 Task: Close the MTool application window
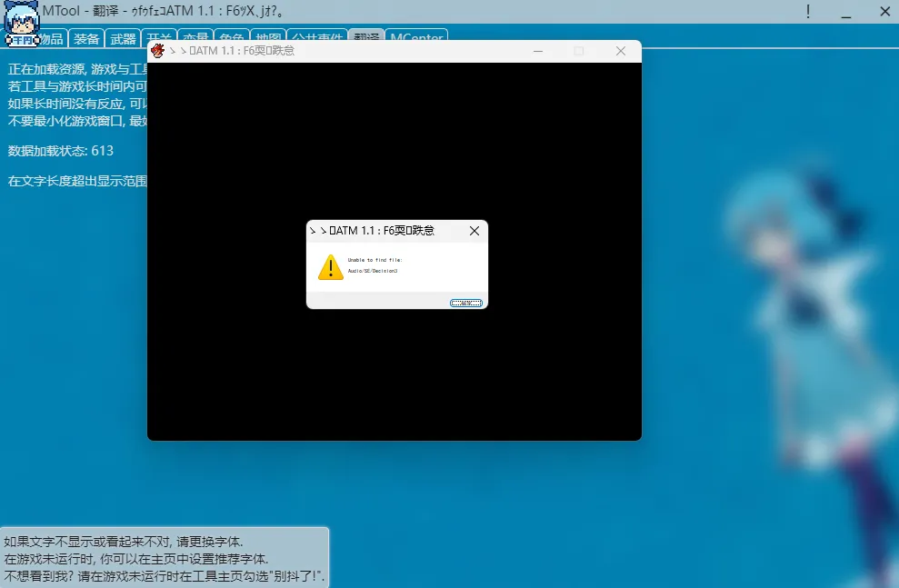[x=884, y=12]
